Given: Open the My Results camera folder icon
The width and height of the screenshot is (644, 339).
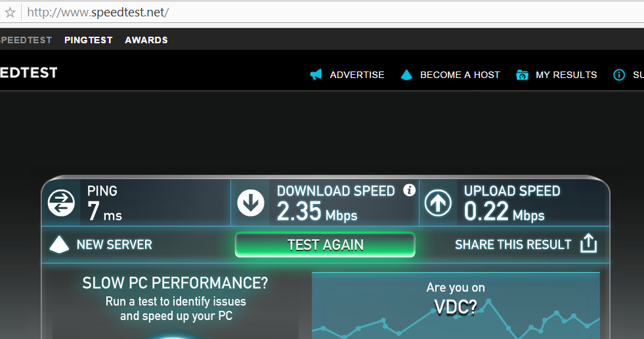Looking at the screenshot, I should [x=522, y=75].
